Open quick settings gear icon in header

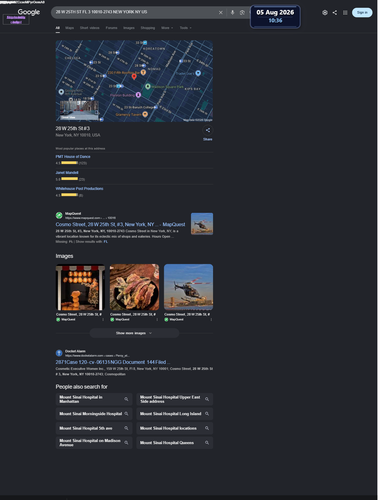[325, 13]
